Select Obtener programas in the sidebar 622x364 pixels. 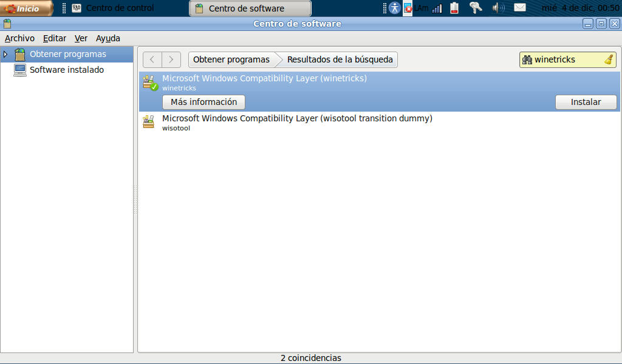[67, 54]
